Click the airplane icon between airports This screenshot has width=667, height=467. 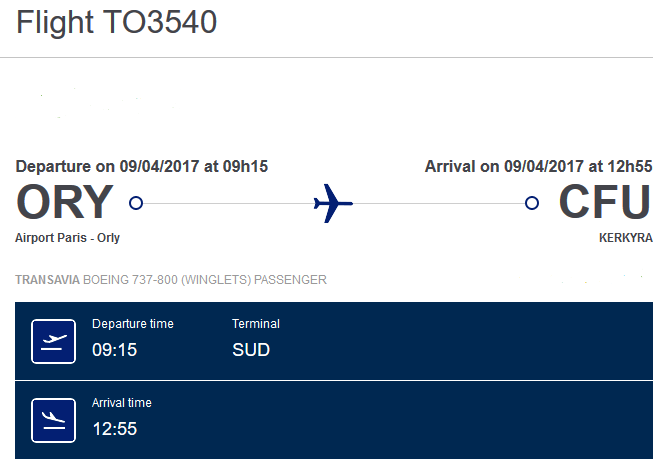pyautogui.click(x=333, y=203)
